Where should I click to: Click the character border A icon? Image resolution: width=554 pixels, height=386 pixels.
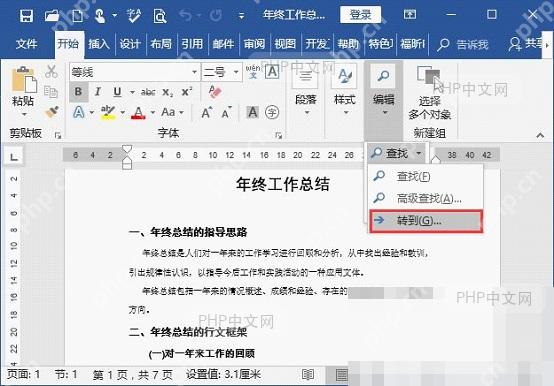click(x=272, y=72)
